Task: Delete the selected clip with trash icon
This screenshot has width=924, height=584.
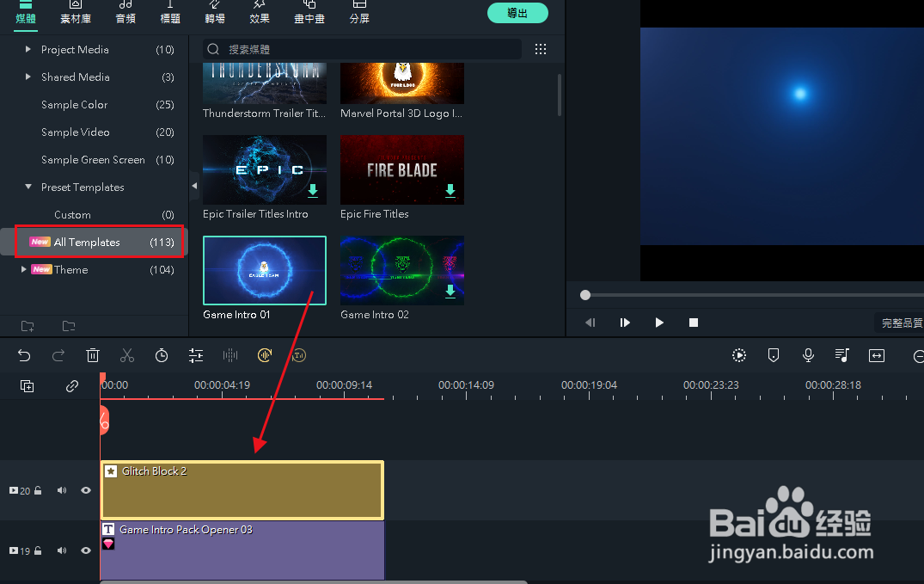Action: pos(93,355)
